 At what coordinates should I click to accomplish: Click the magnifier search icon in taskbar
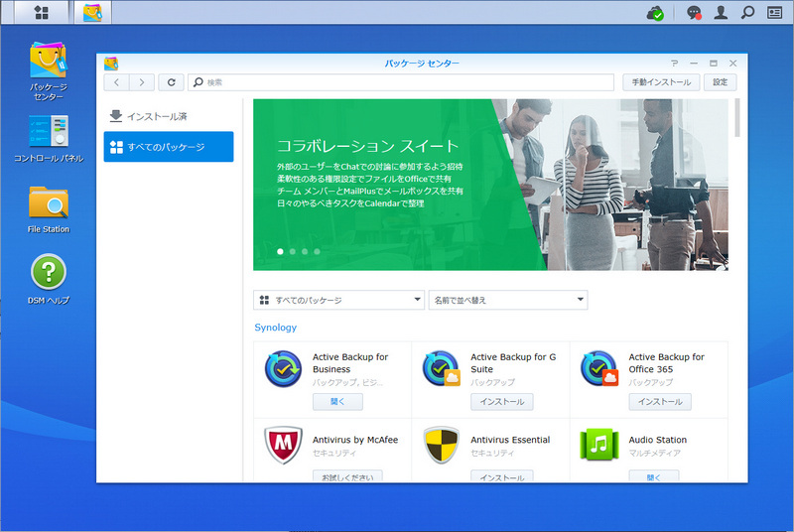pos(747,12)
